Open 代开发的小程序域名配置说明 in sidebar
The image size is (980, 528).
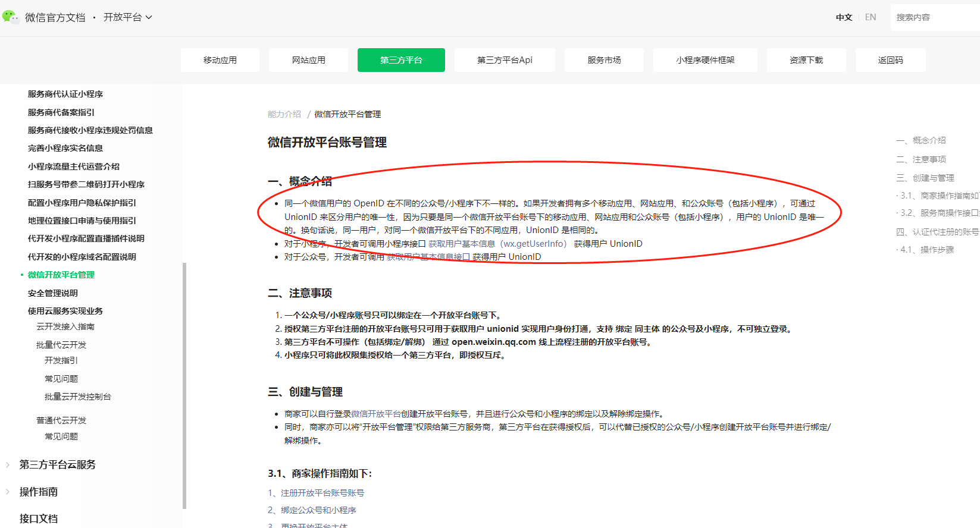[82, 257]
